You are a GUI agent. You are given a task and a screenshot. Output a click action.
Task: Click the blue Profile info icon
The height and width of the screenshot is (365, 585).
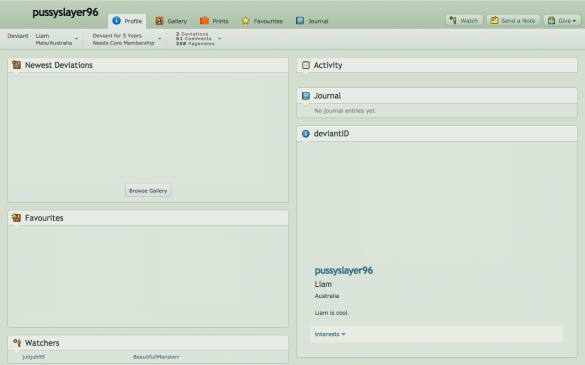tap(116, 21)
